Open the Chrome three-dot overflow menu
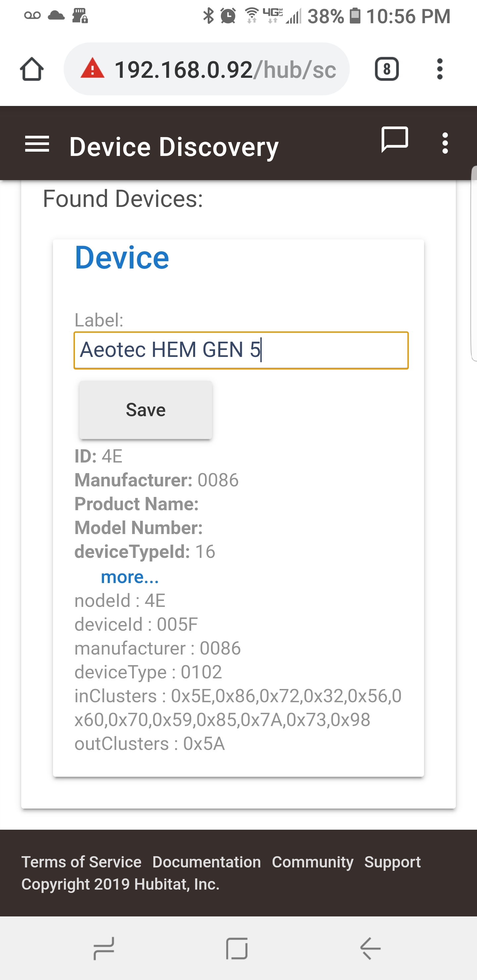Screen dimensions: 477x980 click(x=440, y=69)
